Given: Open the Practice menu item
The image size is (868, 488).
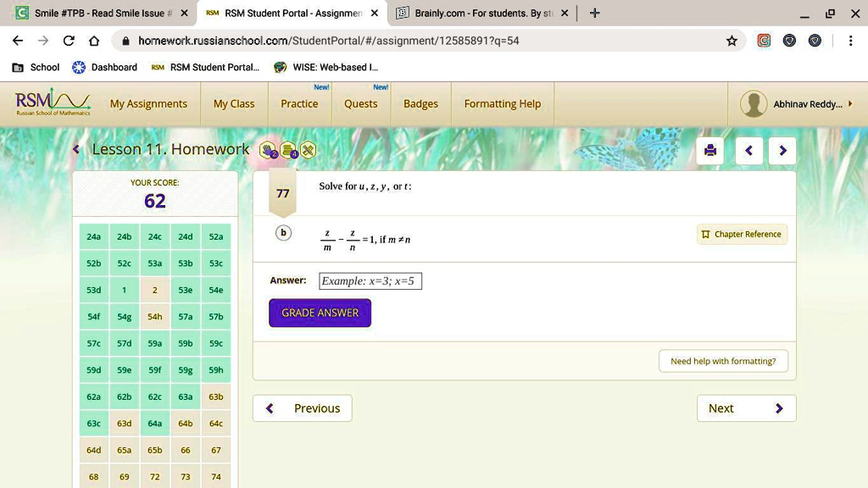Looking at the screenshot, I should [299, 104].
